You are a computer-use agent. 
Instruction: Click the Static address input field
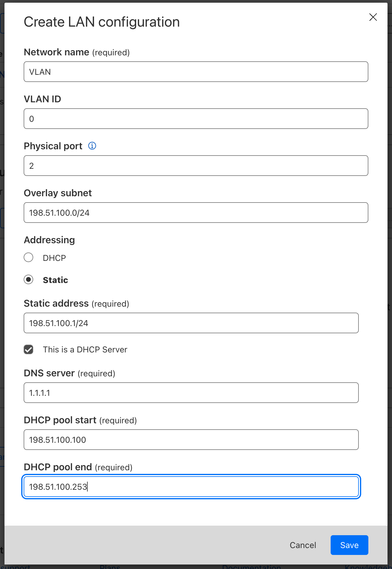[x=191, y=323]
